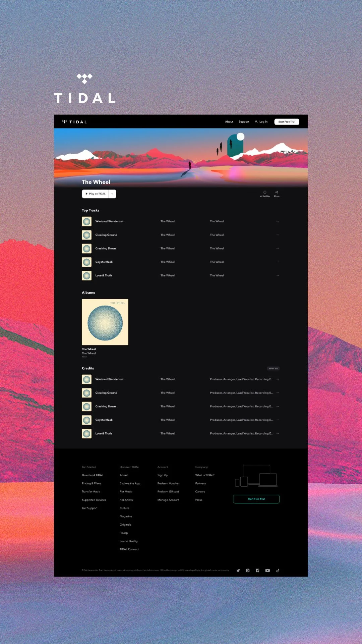This screenshot has width=362, height=644.
Task: Click the TIDAL logo in the page header
Action: [x=74, y=122]
